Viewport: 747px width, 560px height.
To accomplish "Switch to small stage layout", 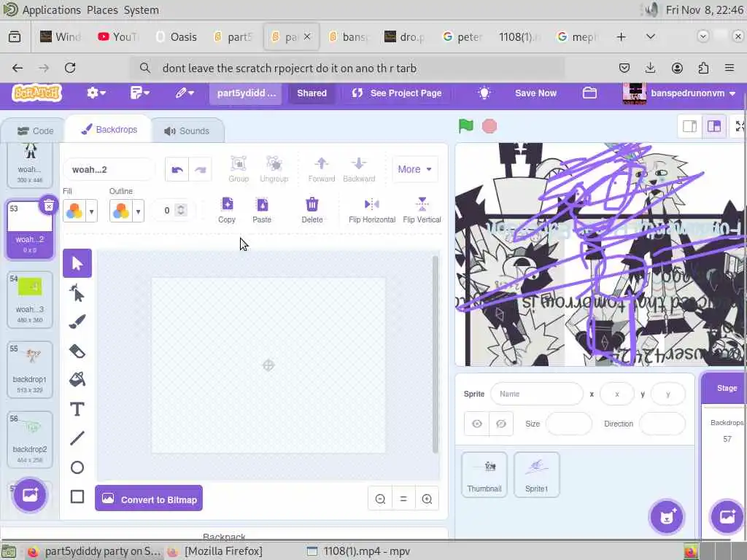I will 690,126.
